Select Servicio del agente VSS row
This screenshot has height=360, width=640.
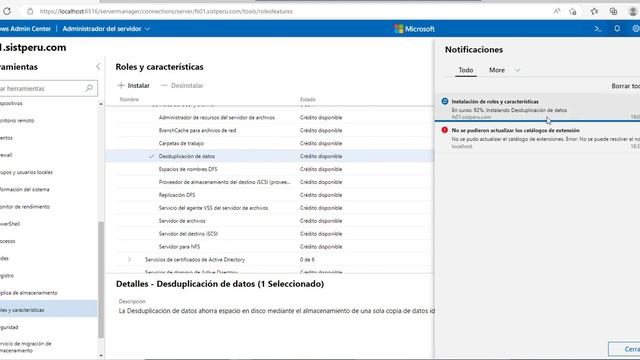[269, 208]
